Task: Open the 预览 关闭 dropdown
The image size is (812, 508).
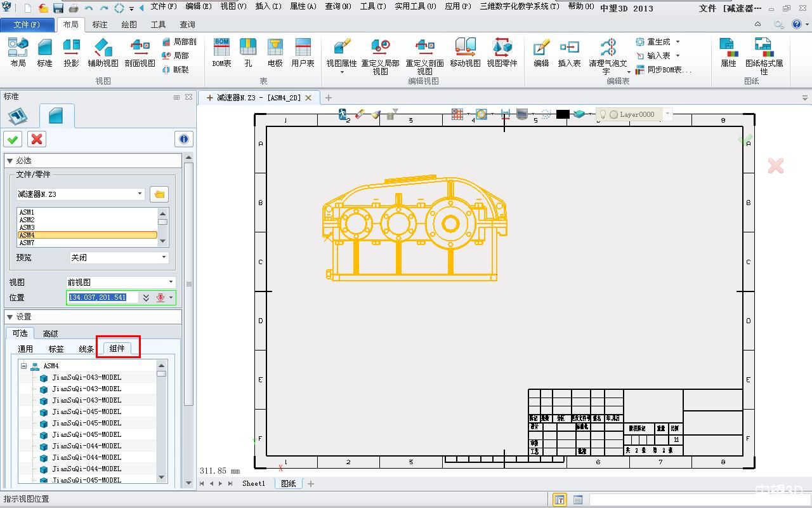Action: [164, 257]
